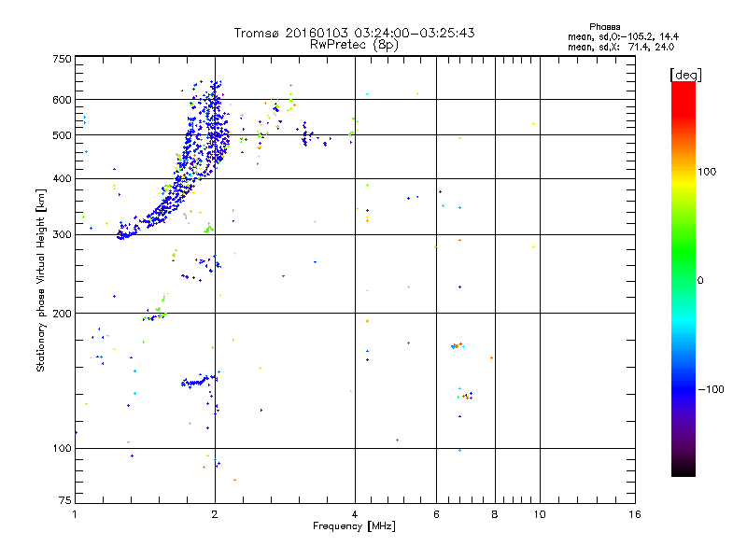Click the "mean, sd,O:-105.2, 14.4" statistics line
This screenshot has width=747, height=560.
623,36
